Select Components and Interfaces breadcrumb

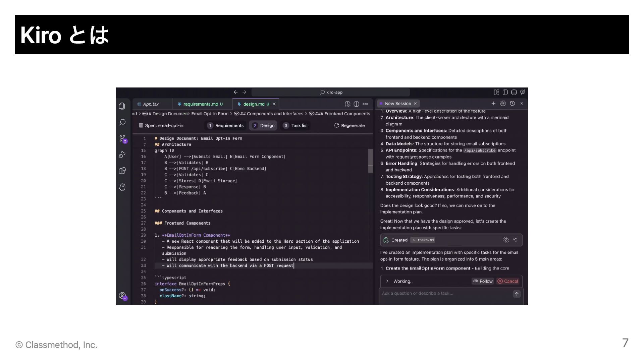click(269, 114)
